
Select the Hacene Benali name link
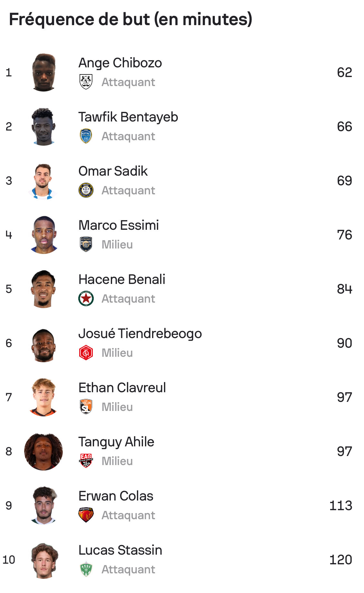(x=122, y=279)
